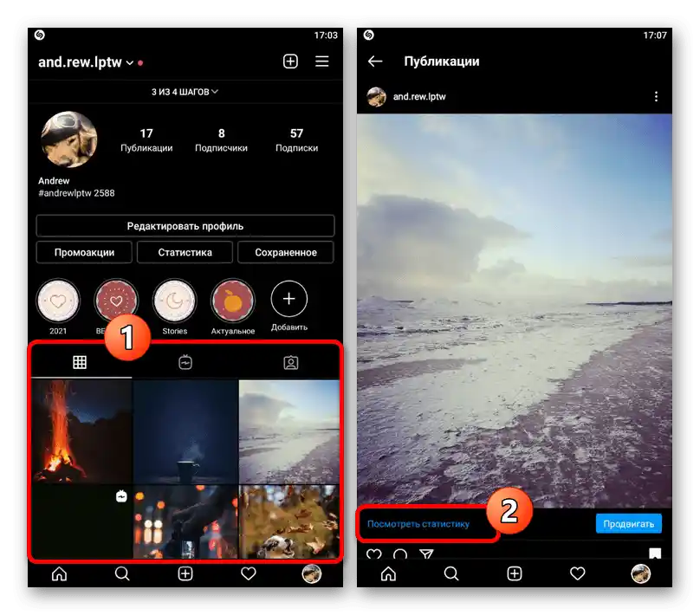Tap the 17:03 clock in status bar
Screen dimensions: 700x615
[326, 36]
